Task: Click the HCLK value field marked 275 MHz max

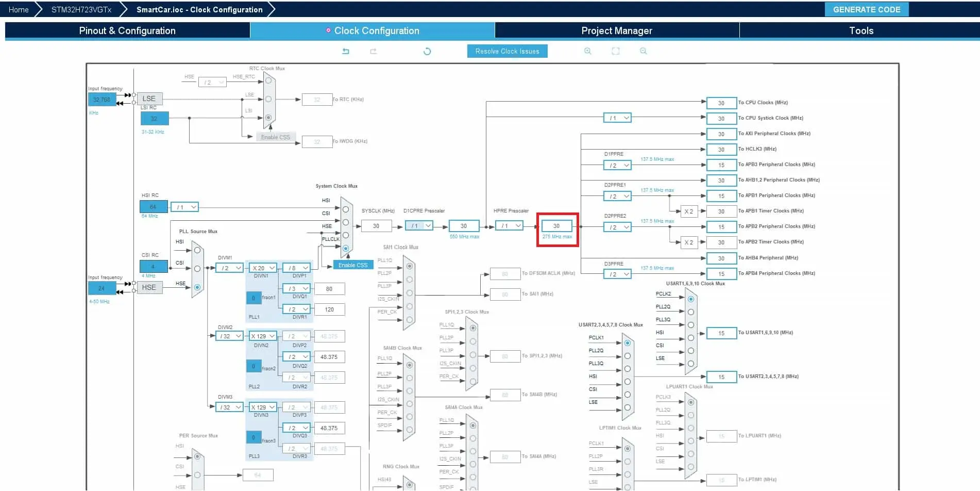Action: tap(556, 226)
